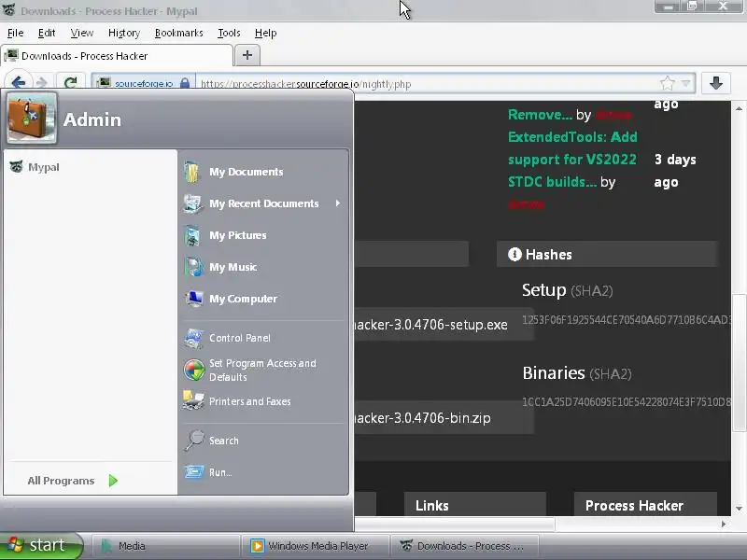Open the Help menu

[265, 33]
